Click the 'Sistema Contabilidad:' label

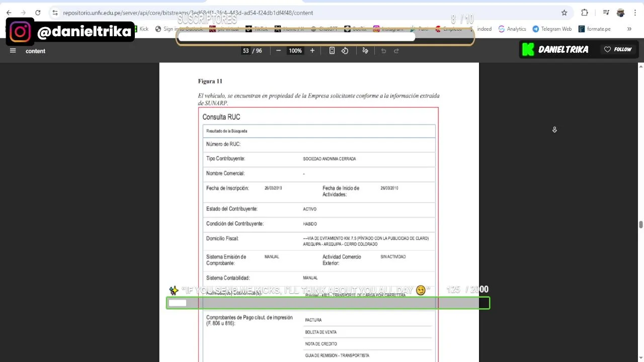pyautogui.click(x=228, y=278)
